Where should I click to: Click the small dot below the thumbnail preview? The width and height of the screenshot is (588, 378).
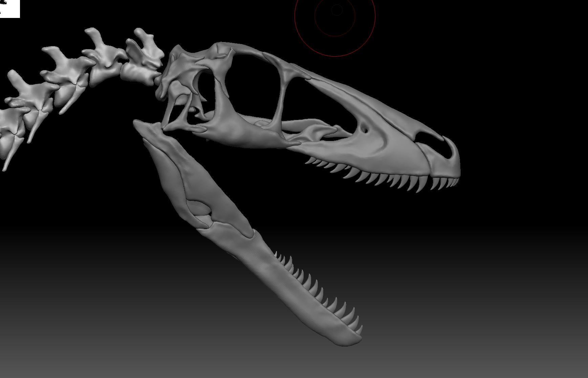pos(1,13)
